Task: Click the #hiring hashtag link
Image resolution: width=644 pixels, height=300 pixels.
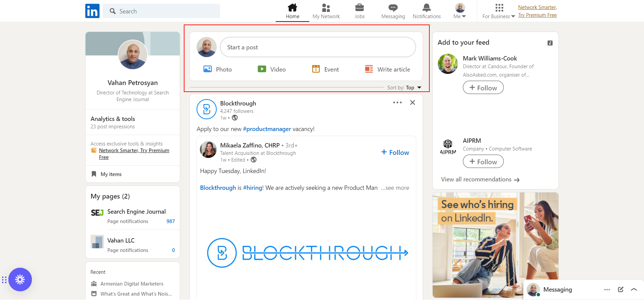Action: tap(253, 188)
